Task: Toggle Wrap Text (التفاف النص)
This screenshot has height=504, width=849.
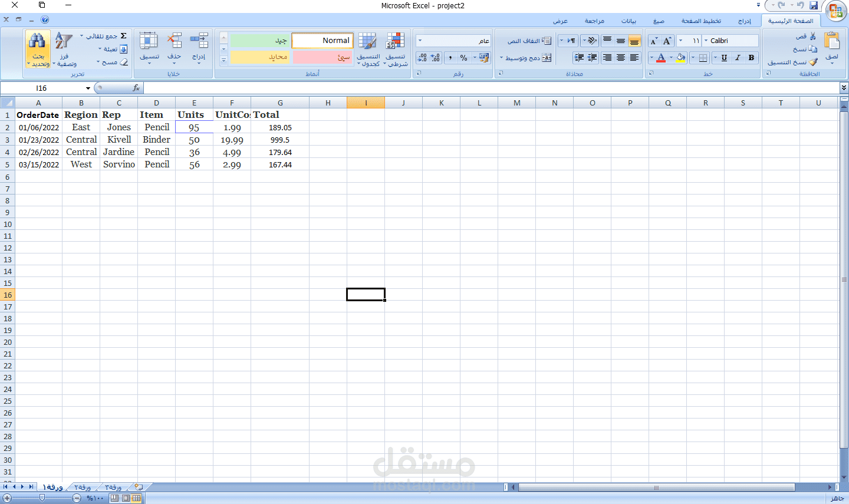Action: point(529,41)
